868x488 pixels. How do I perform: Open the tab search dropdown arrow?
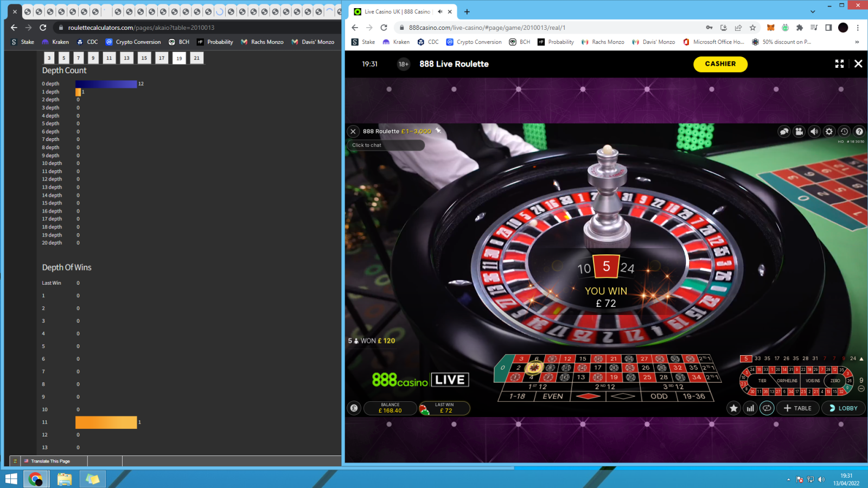(x=812, y=11)
